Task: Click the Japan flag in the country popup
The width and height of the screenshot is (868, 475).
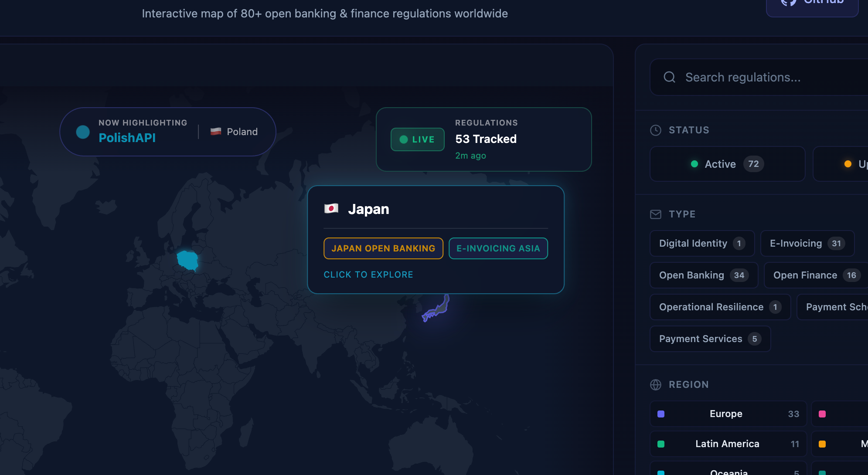Action: 332,209
